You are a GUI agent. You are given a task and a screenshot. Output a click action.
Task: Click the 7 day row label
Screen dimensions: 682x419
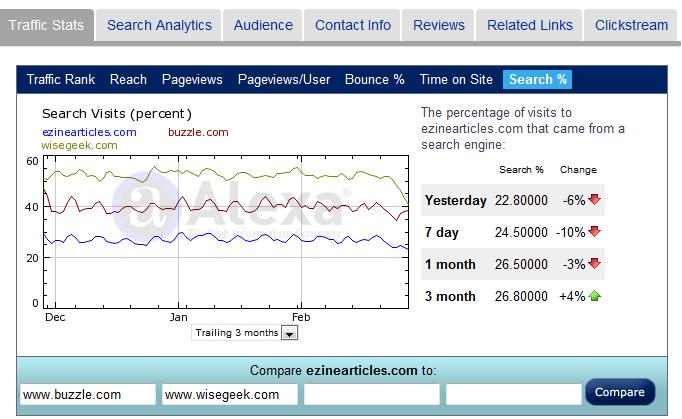[441, 232]
